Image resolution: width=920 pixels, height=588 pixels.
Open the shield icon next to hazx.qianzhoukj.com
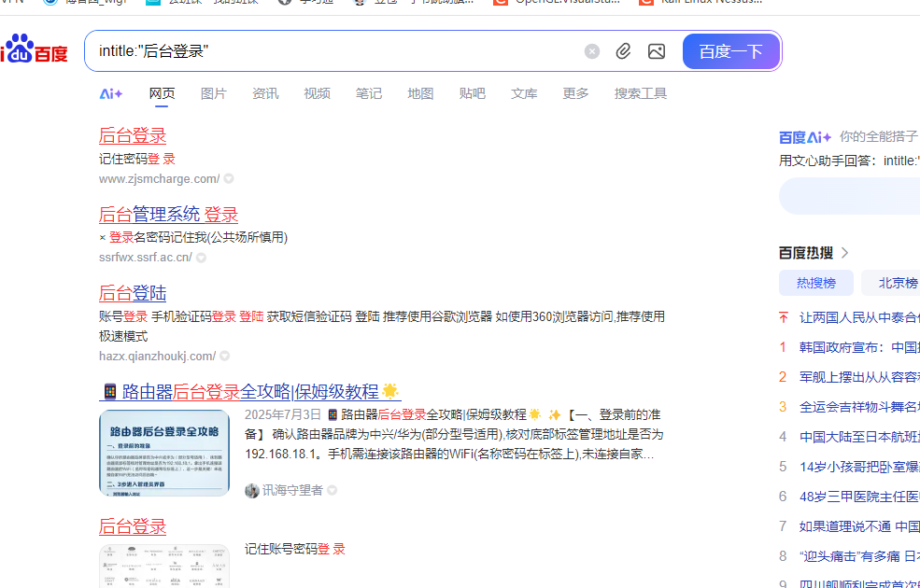click(x=225, y=357)
